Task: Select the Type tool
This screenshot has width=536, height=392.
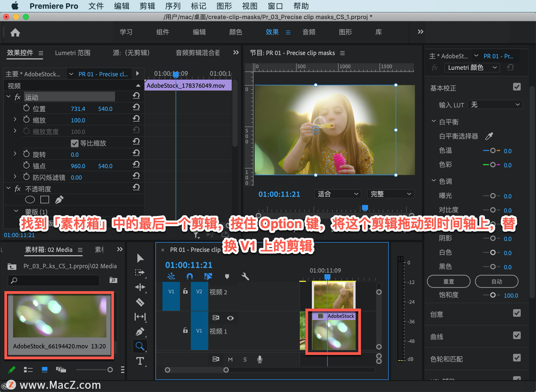Action: point(140,361)
